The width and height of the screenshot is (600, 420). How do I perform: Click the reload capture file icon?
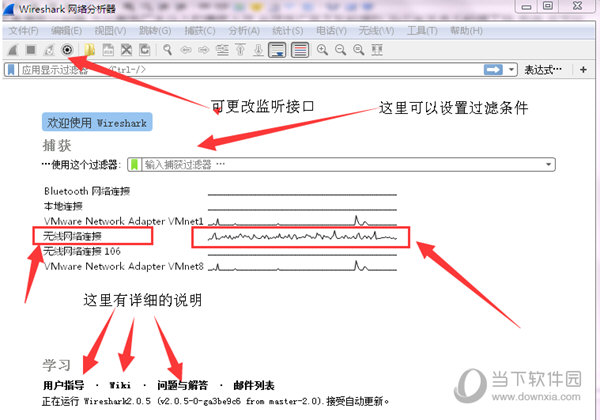tap(145, 50)
